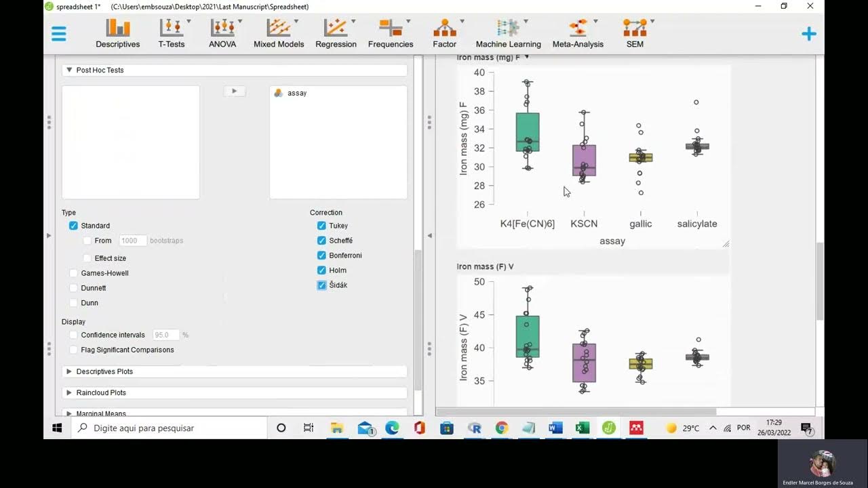The width and height of the screenshot is (868, 488).
Task: Click the plot resize handle corner
Action: (726, 244)
